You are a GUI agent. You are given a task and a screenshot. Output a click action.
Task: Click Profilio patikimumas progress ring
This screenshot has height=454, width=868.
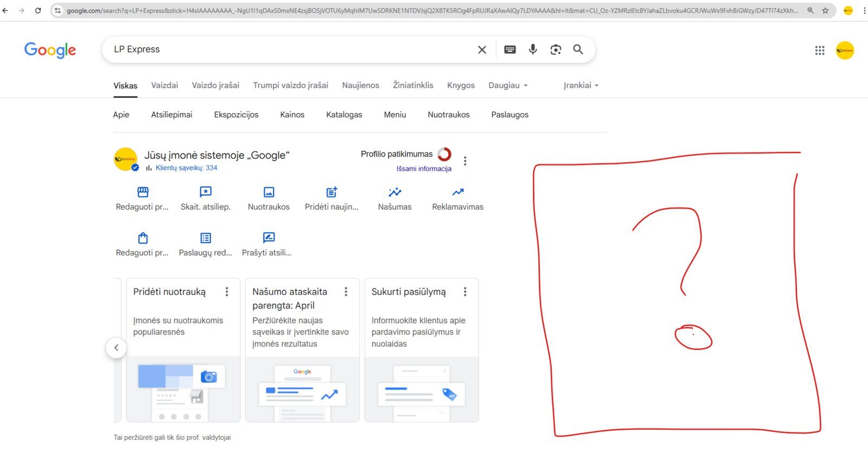click(444, 155)
